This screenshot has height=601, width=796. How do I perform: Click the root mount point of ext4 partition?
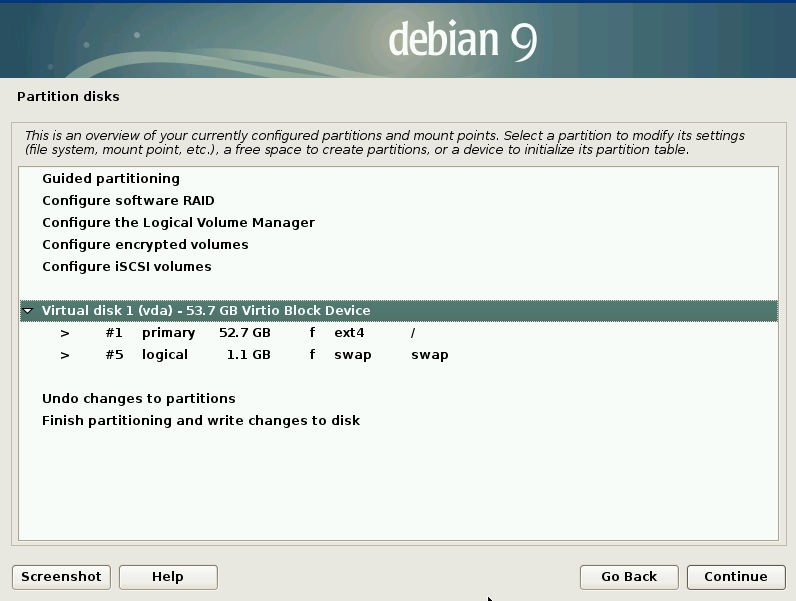pyautogui.click(x=413, y=333)
